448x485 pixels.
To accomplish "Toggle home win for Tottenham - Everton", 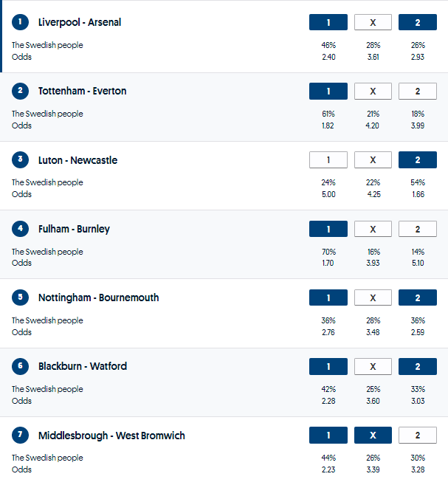I will (x=328, y=91).
